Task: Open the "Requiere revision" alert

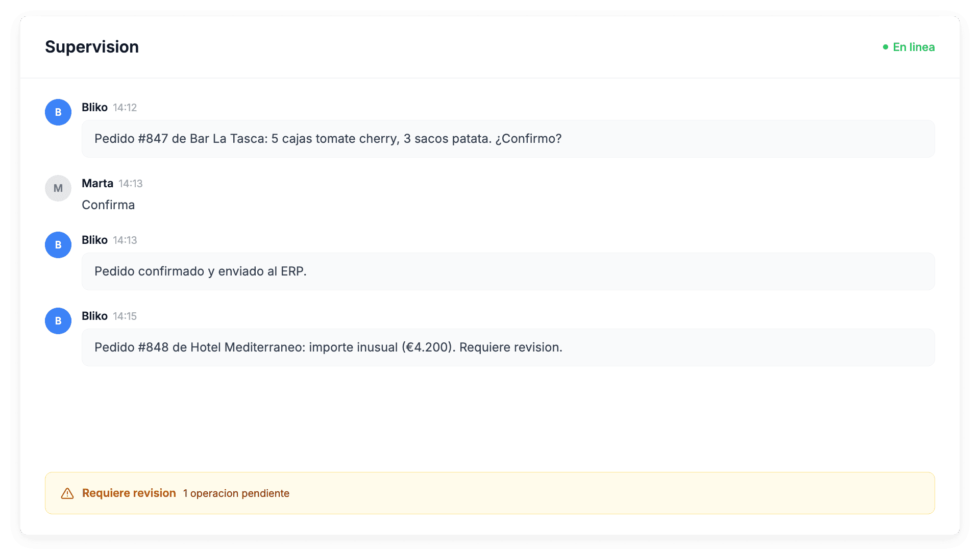Action: coord(129,493)
